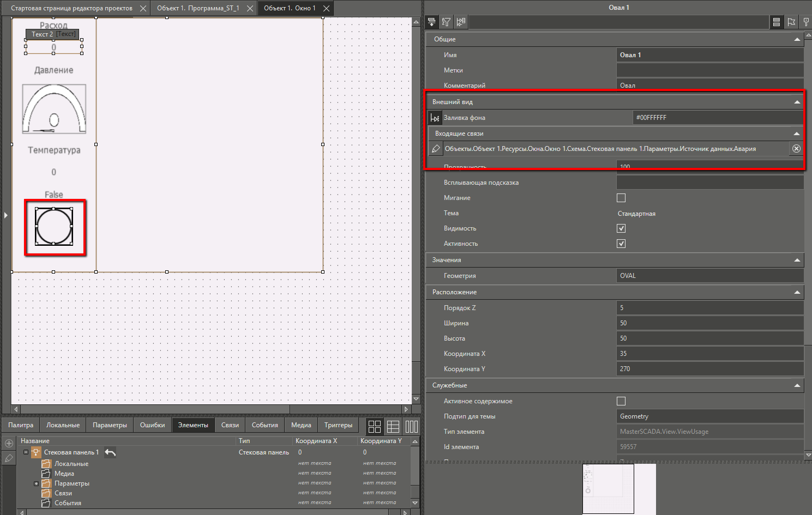812x515 pixels.
Task: Toggle the Активность checkbox
Action: (x=621, y=244)
